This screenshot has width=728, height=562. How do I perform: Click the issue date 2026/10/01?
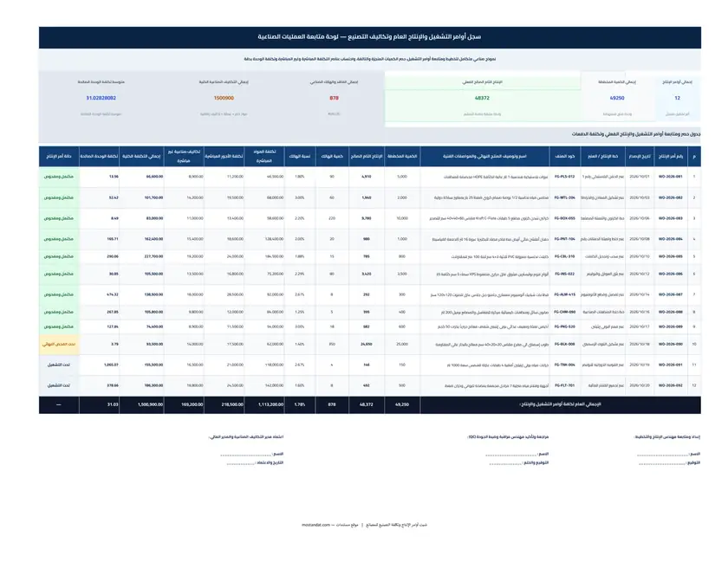640,177
